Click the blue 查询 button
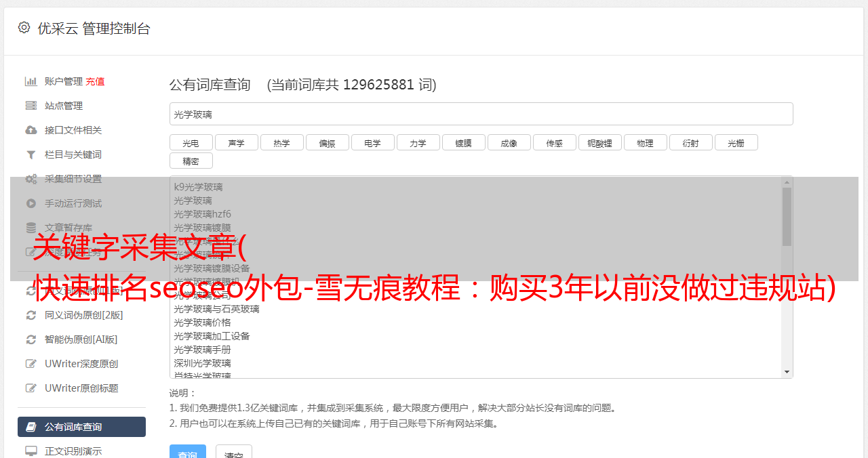Image resolution: width=868 pixels, height=458 pixels. (188, 453)
